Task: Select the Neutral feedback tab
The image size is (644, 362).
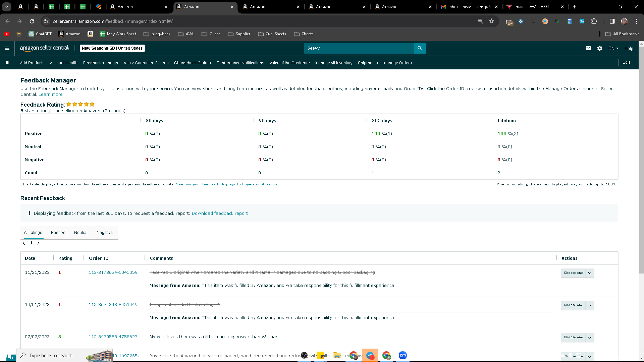Action: tap(81, 232)
